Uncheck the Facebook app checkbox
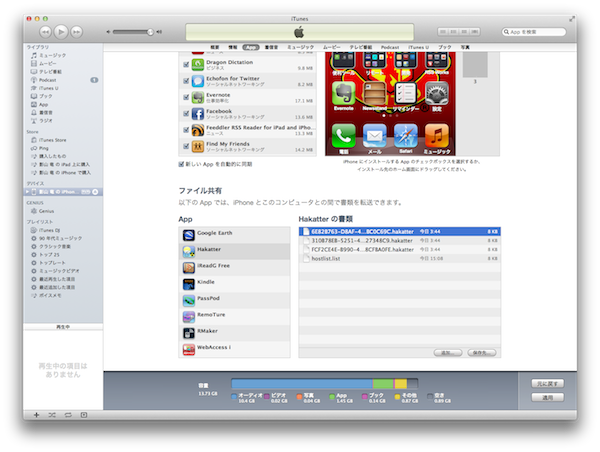The image size is (600, 452). [186, 114]
